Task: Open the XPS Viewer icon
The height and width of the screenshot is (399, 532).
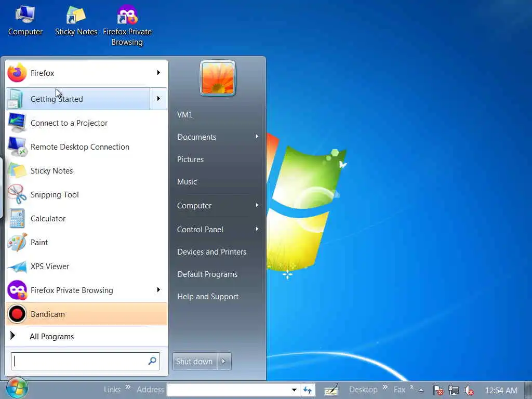Action: tap(17, 267)
